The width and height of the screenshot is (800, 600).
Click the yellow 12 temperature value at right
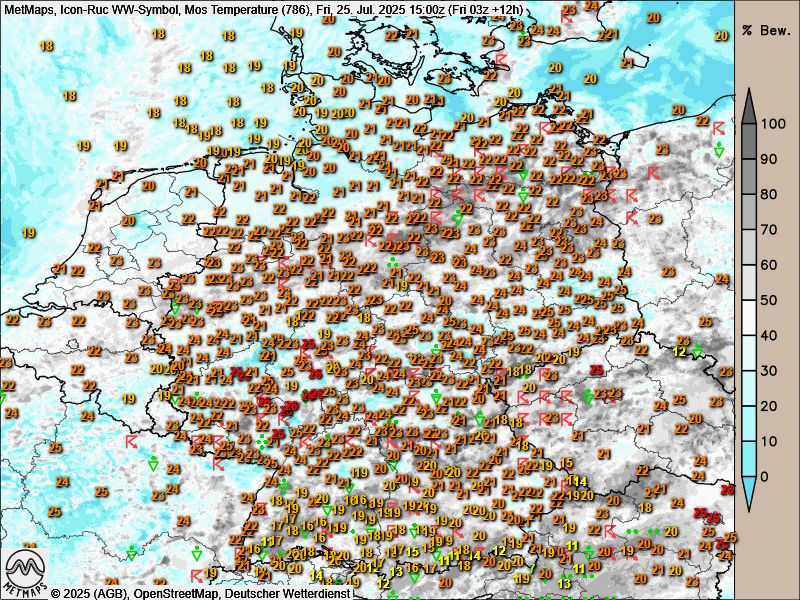680,351
